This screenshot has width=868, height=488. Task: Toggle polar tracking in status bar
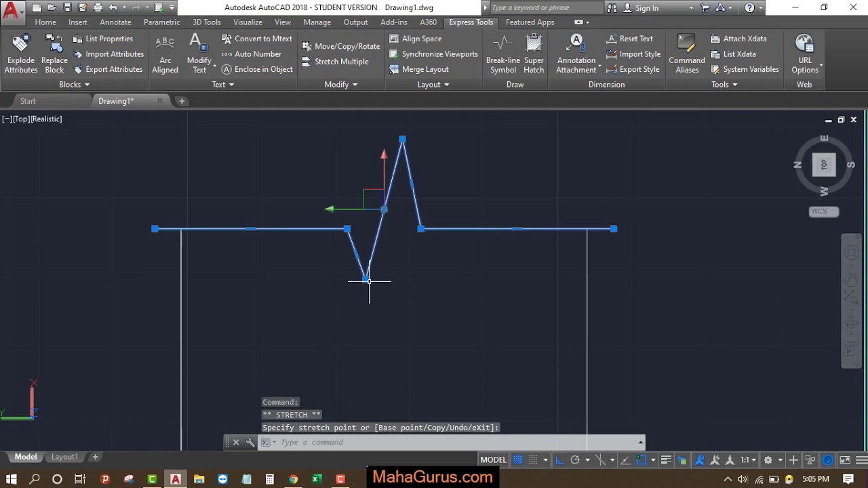575,460
